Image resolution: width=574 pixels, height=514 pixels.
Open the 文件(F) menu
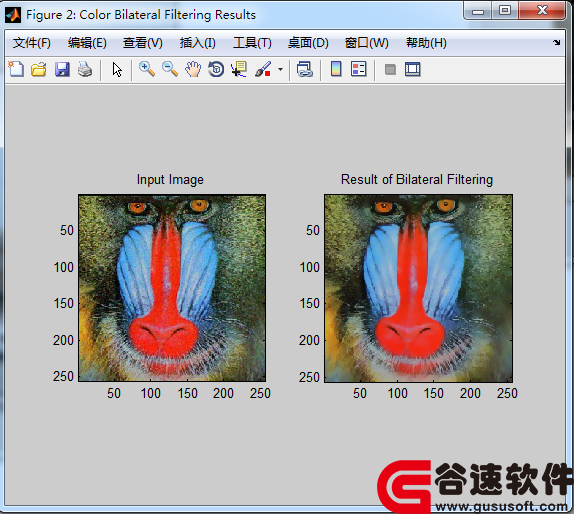point(31,43)
